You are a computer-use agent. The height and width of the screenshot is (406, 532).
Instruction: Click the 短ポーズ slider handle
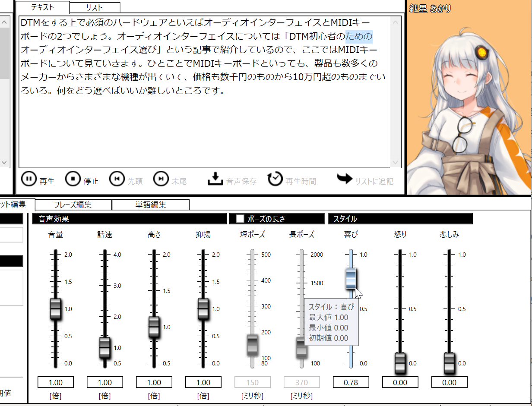coord(253,345)
